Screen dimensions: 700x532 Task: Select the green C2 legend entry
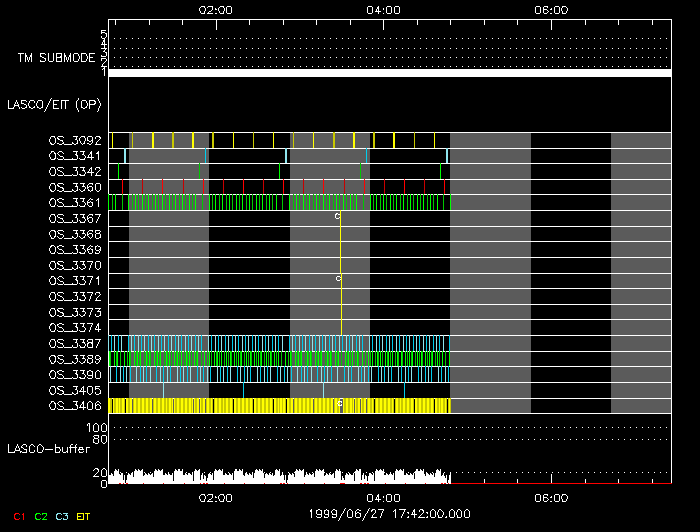(41, 517)
